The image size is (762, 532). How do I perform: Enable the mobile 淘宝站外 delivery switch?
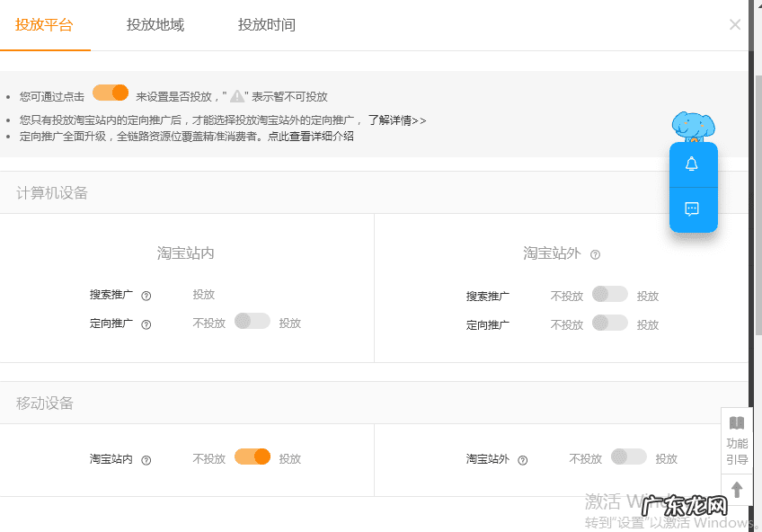pos(628,457)
